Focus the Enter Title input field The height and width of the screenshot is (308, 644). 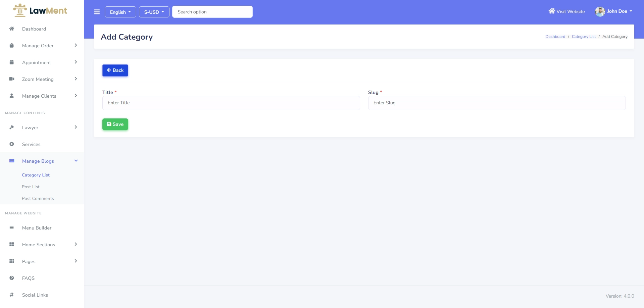click(231, 103)
